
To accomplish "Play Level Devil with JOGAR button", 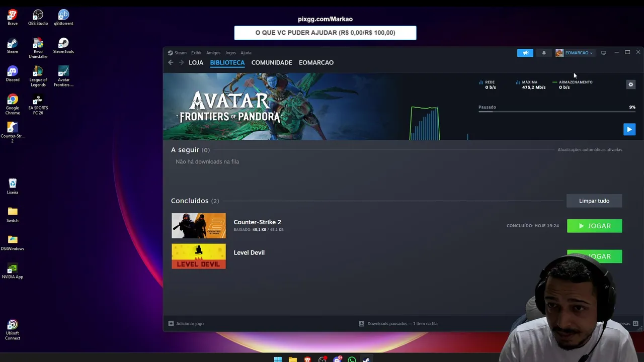I will (595, 256).
